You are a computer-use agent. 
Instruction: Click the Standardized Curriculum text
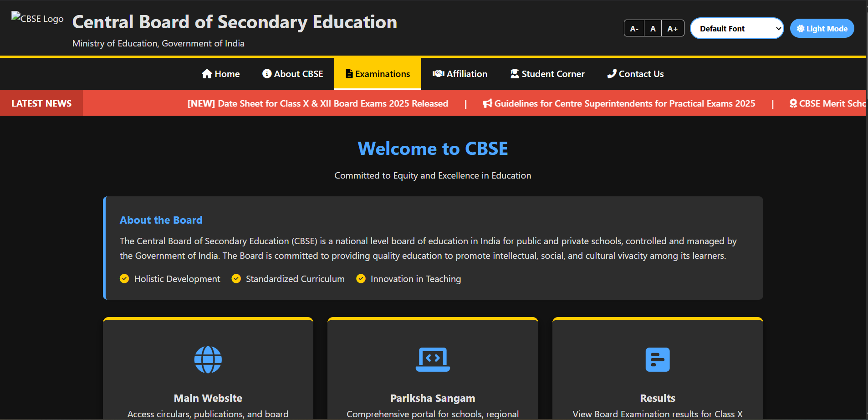click(295, 279)
